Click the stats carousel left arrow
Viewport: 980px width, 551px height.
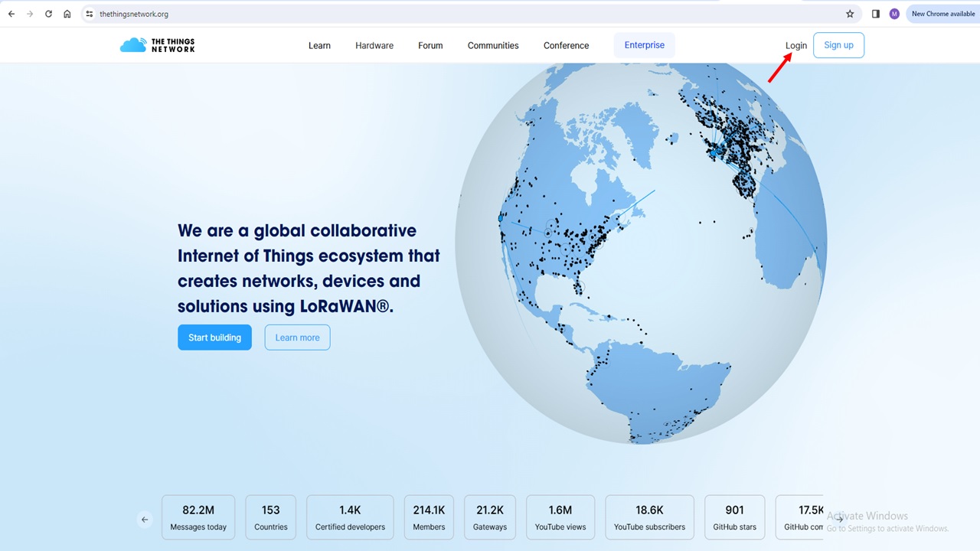[x=145, y=520]
